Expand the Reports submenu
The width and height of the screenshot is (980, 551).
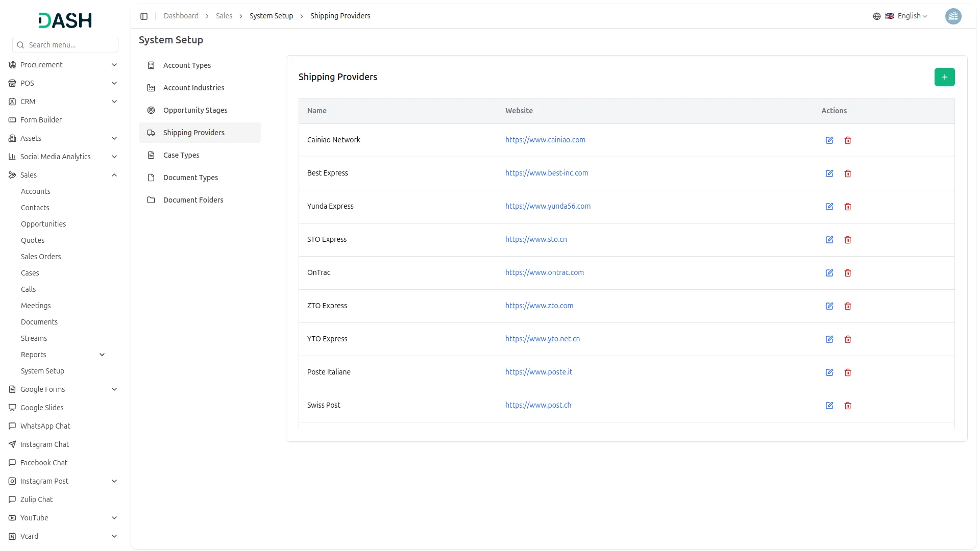click(63, 355)
